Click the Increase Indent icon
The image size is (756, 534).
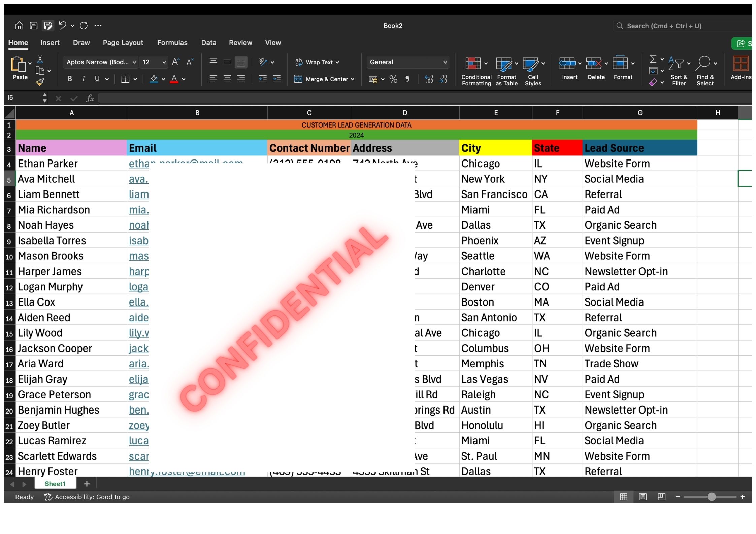click(x=276, y=79)
